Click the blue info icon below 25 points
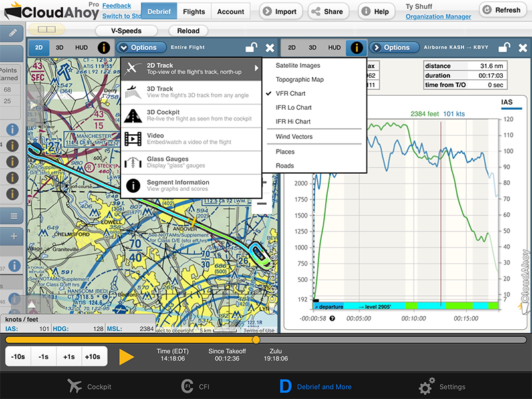This screenshot has height=399, width=532. [12, 130]
